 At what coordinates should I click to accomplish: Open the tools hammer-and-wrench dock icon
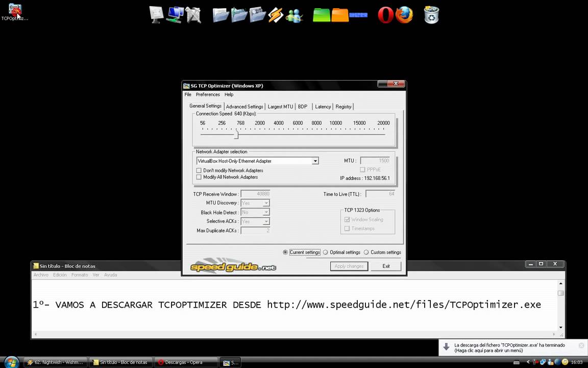pos(193,15)
